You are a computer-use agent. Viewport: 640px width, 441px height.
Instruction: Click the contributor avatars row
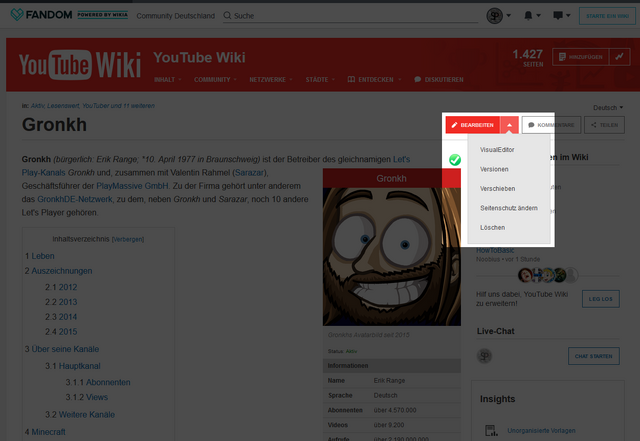pyautogui.click(x=548, y=275)
